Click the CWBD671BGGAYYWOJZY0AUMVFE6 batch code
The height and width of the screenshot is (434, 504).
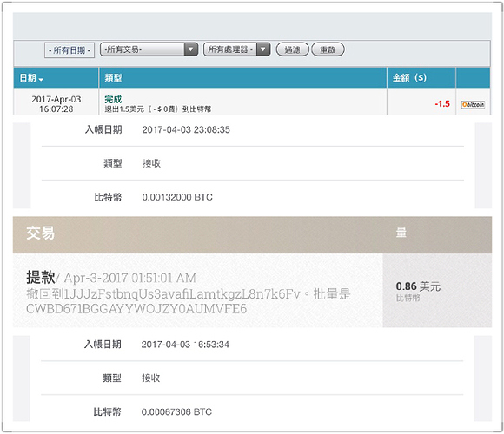(x=136, y=309)
